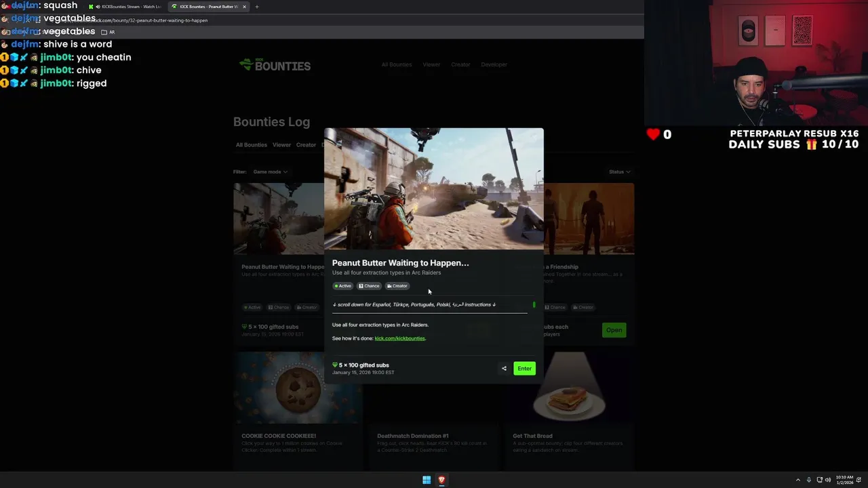
Task: Click the green gem icon beside 5 × 100 gifted subs
Action: pyautogui.click(x=335, y=365)
